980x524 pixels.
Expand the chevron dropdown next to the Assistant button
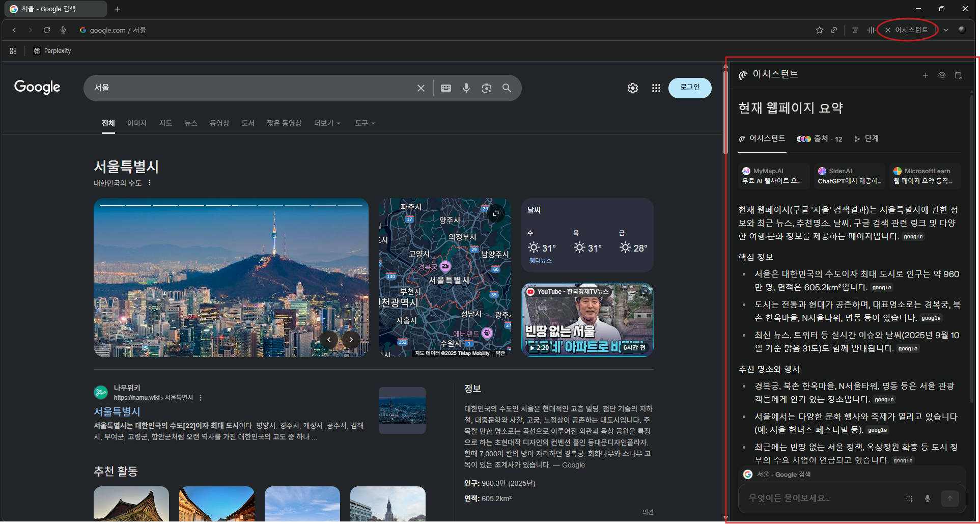coord(946,30)
